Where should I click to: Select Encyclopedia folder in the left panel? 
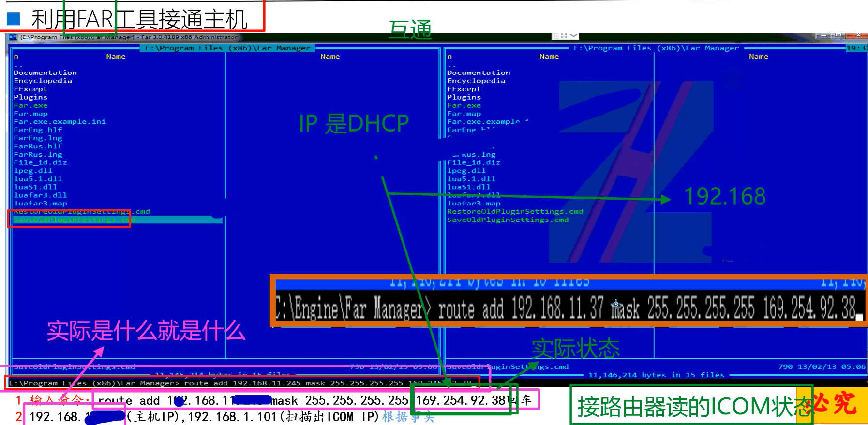[43, 81]
